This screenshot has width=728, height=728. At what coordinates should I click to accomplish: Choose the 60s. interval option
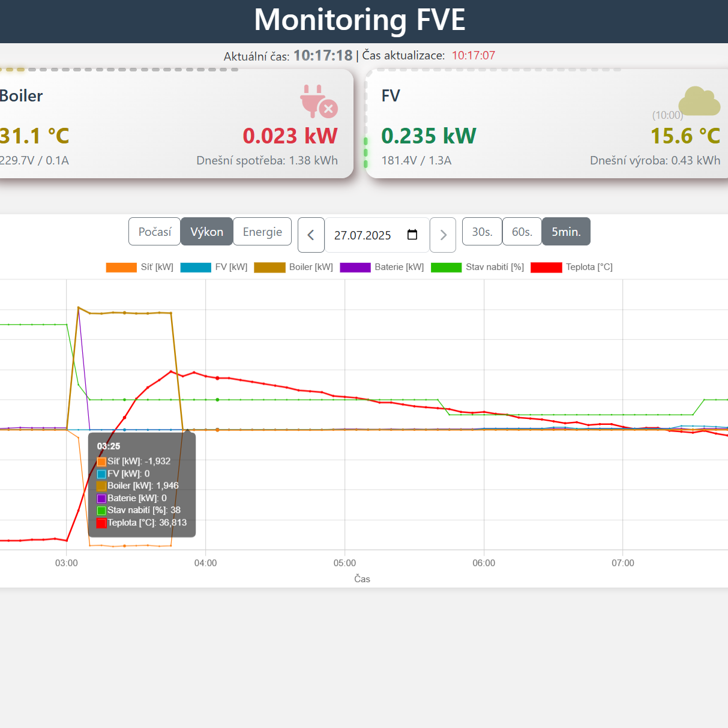pyautogui.click(x=522, y=232)
